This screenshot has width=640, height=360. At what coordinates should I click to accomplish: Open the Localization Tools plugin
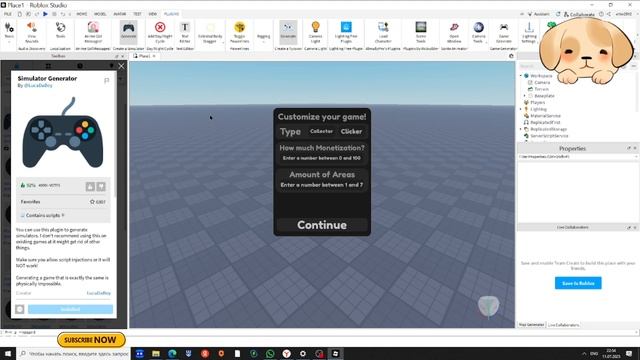[x=60, y=28]
